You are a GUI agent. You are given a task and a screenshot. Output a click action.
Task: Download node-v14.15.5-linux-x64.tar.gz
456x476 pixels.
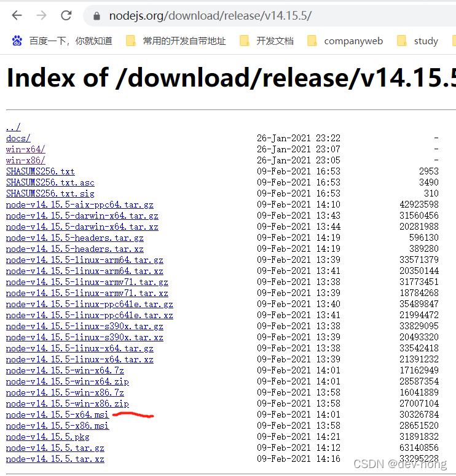coord(80,348)
